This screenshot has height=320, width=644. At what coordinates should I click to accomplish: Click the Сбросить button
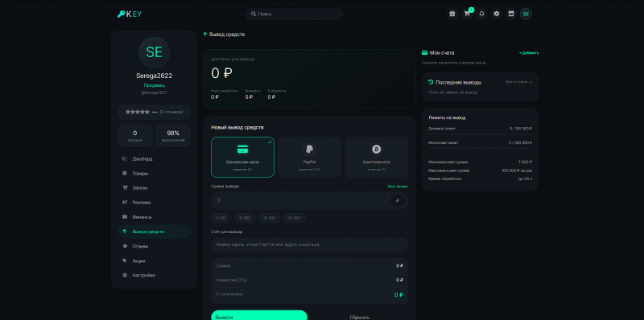click(359, 317)
